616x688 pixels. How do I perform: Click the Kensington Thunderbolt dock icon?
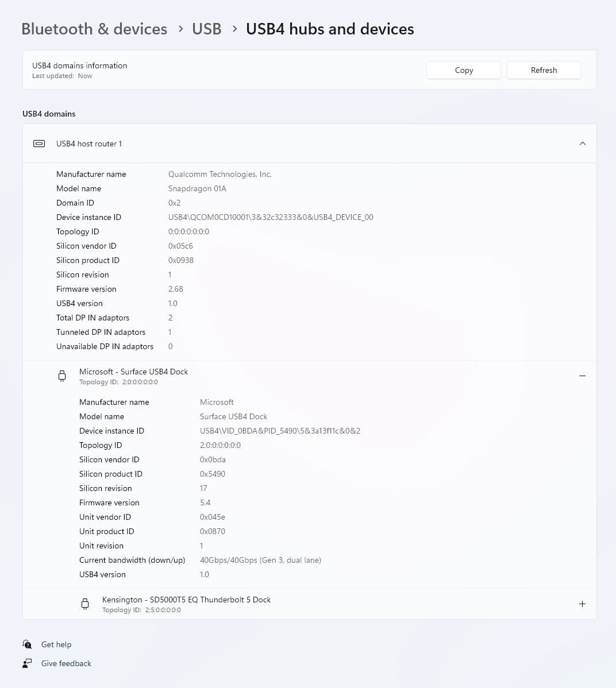click(84, 604)
